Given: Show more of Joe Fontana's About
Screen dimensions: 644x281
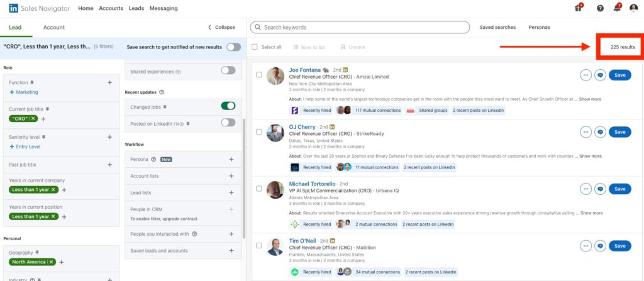Looking at the screenshot, I should pyautogui.click(x=590, y=99).
